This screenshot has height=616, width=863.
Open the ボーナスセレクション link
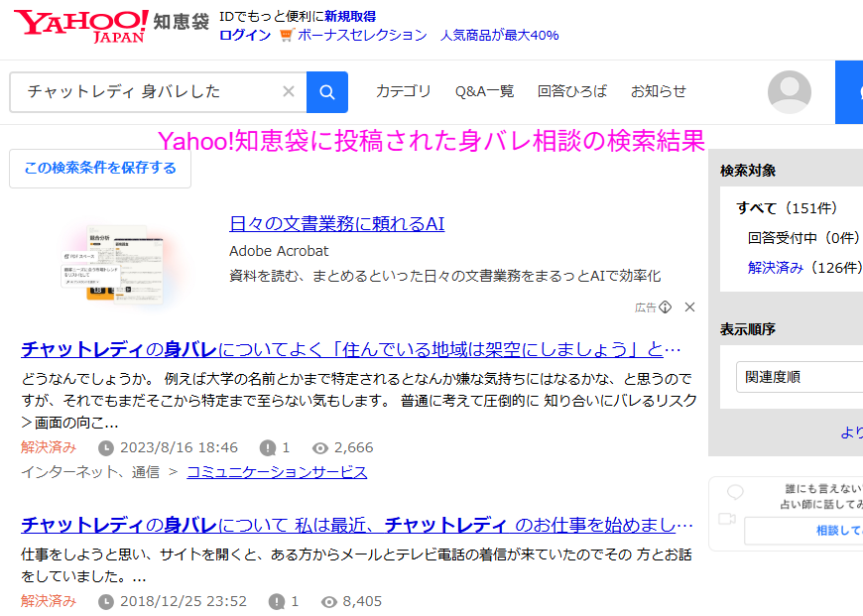click(362, 36)
